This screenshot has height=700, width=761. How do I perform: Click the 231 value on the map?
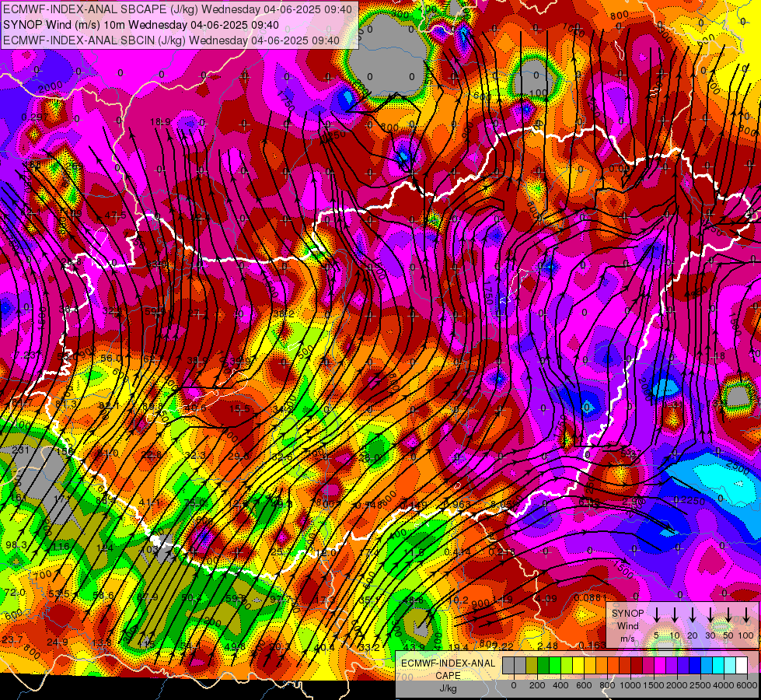[20, 450]
